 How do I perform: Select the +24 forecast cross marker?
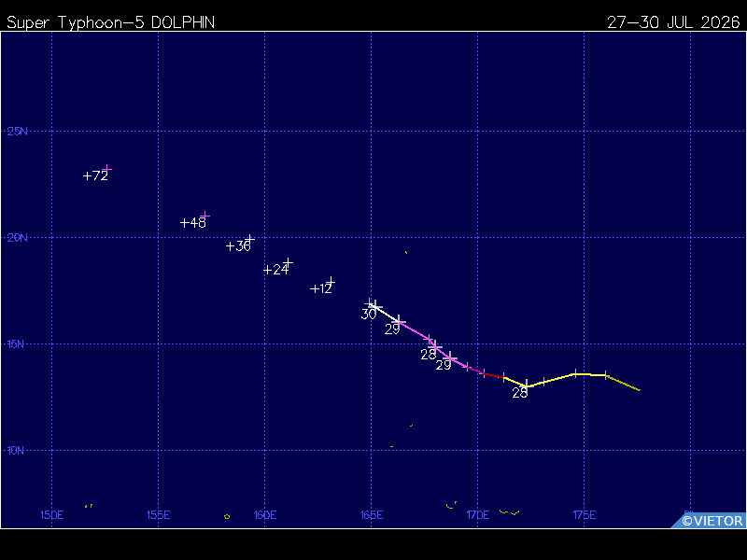tap(288, 262)
